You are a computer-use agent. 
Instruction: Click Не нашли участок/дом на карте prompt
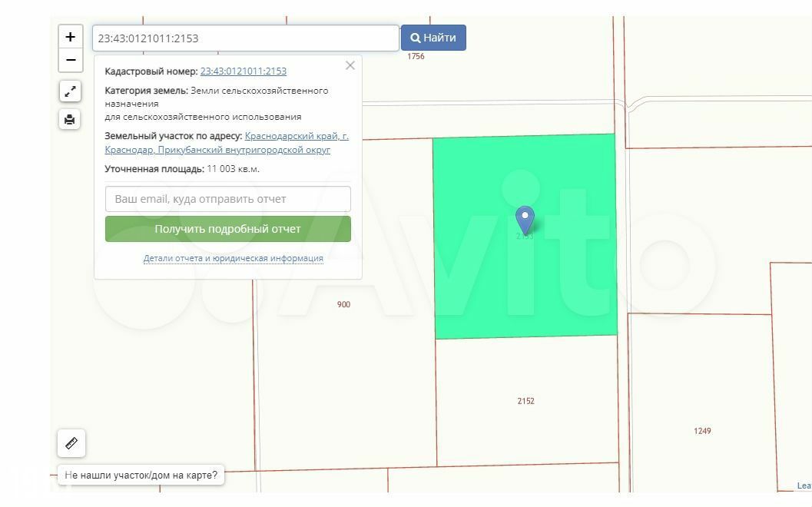pos(141,475)
